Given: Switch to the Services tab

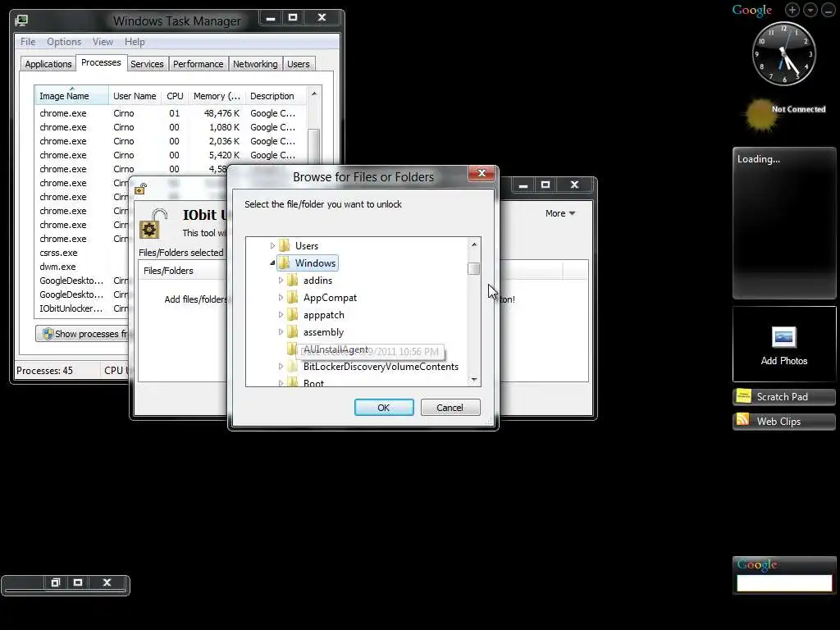Looking at the screenshot, I should (147, 64).
